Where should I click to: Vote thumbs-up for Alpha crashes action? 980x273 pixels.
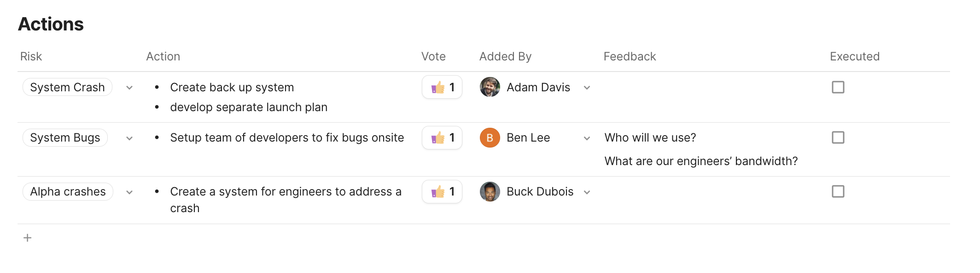pyautogui.click(x=442, y=191)
